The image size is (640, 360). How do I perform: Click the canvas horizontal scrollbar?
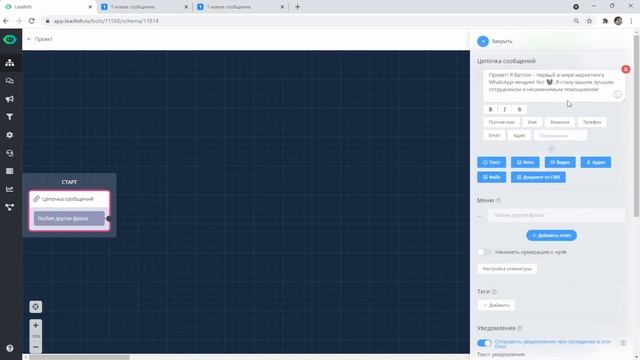80,357
